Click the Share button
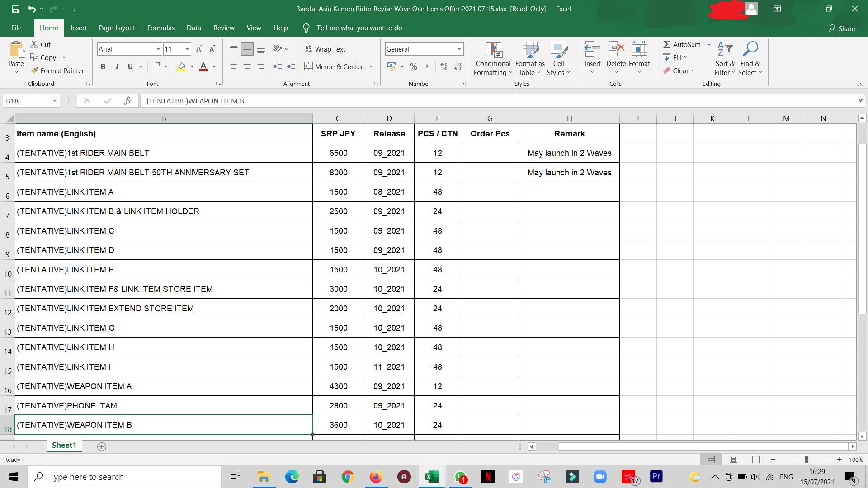868x488 pixels. tap(842, 28)
